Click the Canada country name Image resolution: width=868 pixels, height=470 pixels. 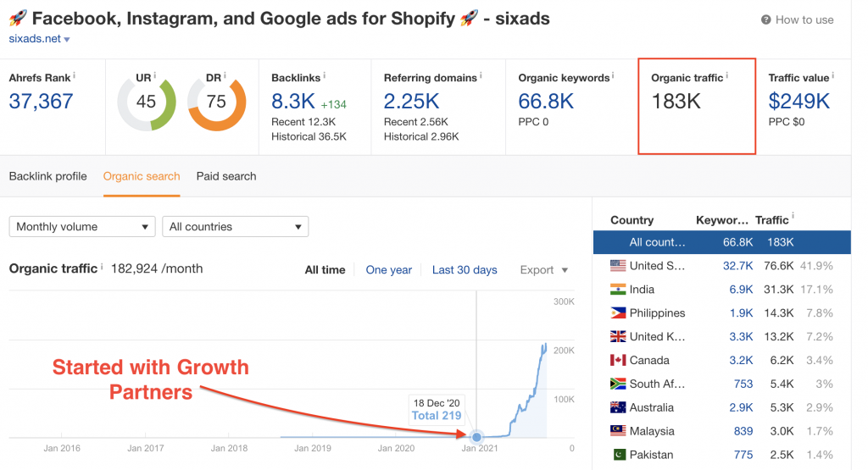(x=649, y=361)
